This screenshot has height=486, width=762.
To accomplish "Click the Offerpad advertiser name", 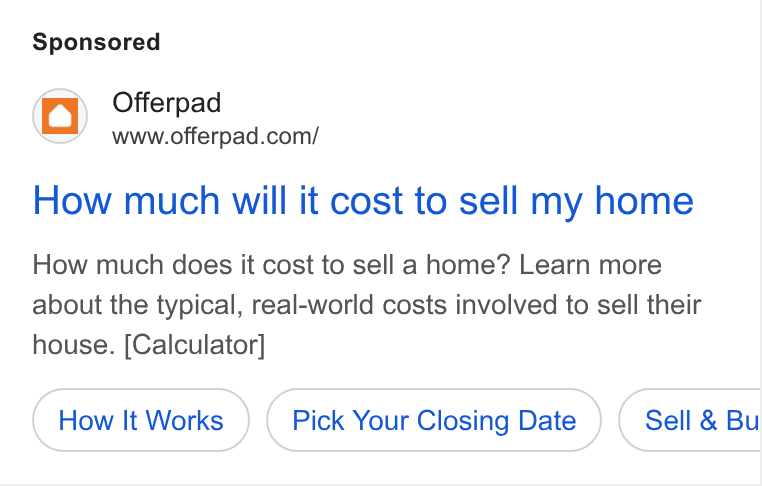I will [x=167, y=103].
